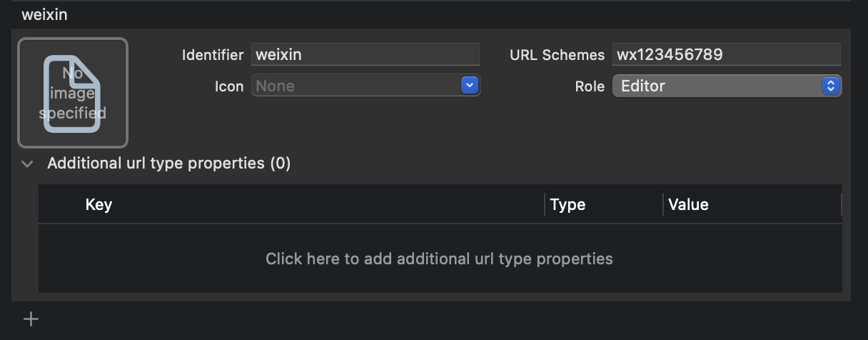Viewport: 868px width, 340px height.
Task: Click the Value column header
Action: click(x=688, y=205)
